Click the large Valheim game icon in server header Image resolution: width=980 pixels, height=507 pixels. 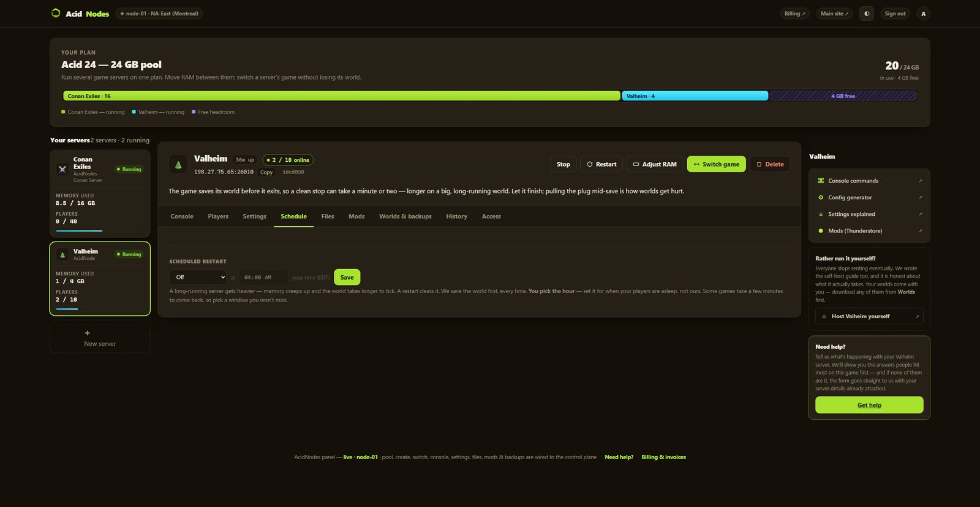tap(178, 164)
